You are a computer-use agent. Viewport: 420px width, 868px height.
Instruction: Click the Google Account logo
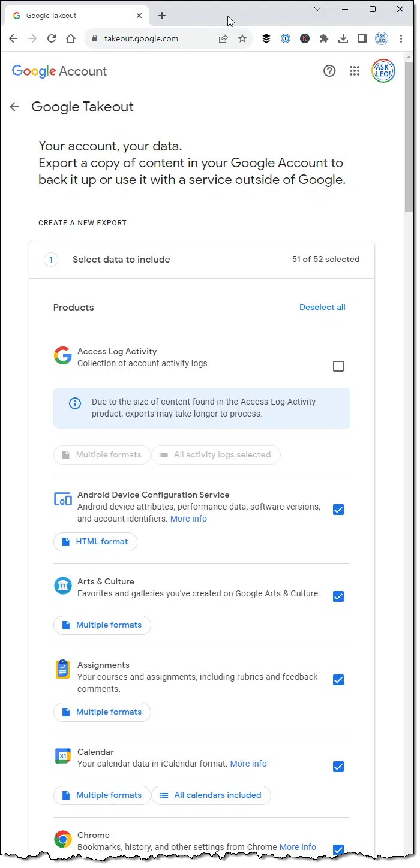coord(59,71)
